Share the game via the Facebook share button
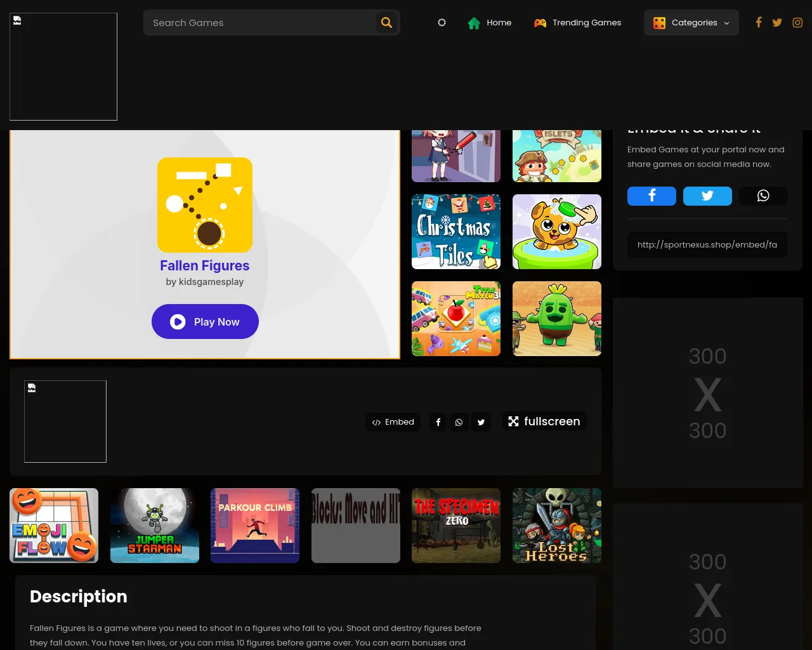Viewport: 812px width, 650px height. point(652,196)
